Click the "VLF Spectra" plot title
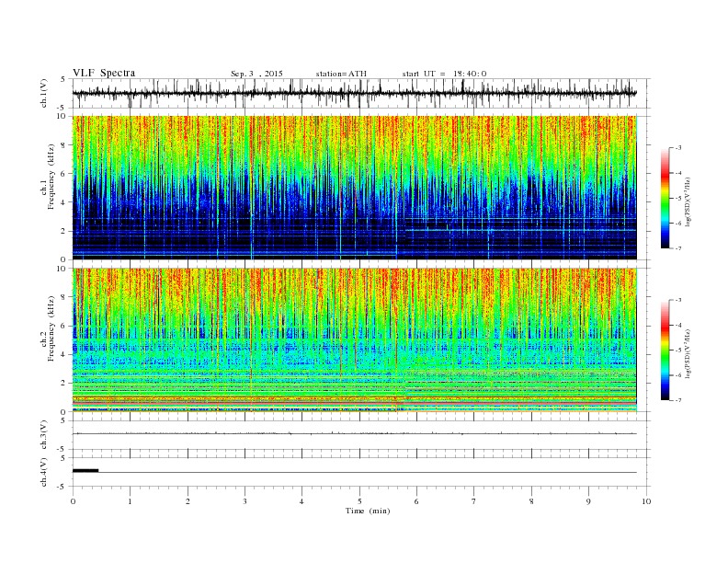 104,73
